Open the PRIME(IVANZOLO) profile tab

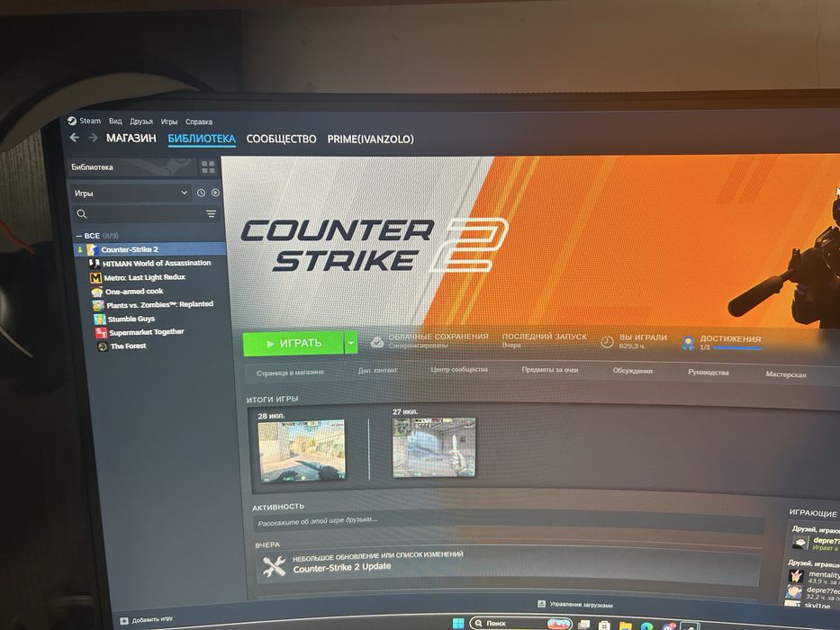coord(371,139)
